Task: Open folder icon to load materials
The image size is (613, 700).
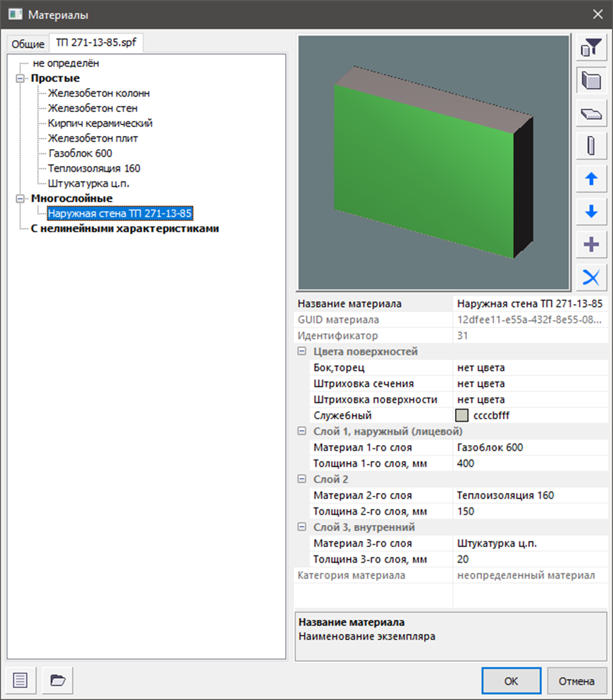Action: pos(58,680)
